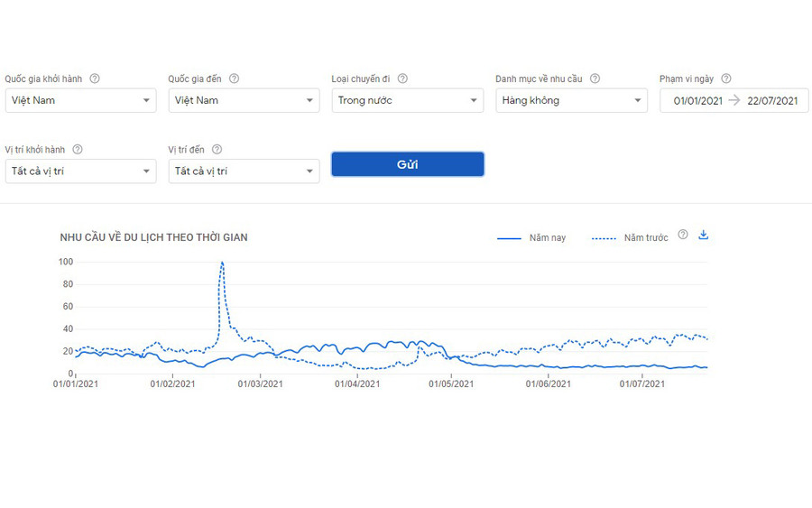
Task: Click help icon beside Loại chuyến đi
Action: coord(402,79)
